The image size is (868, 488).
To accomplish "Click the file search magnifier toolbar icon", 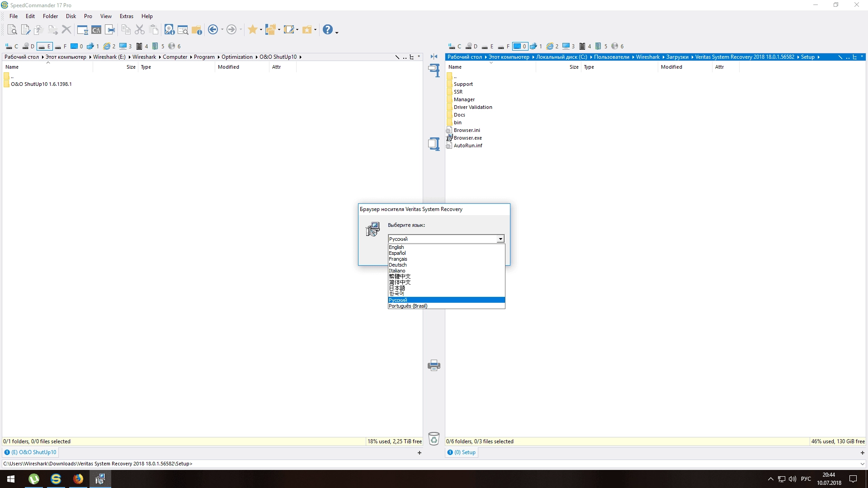I will click(183, 30).
